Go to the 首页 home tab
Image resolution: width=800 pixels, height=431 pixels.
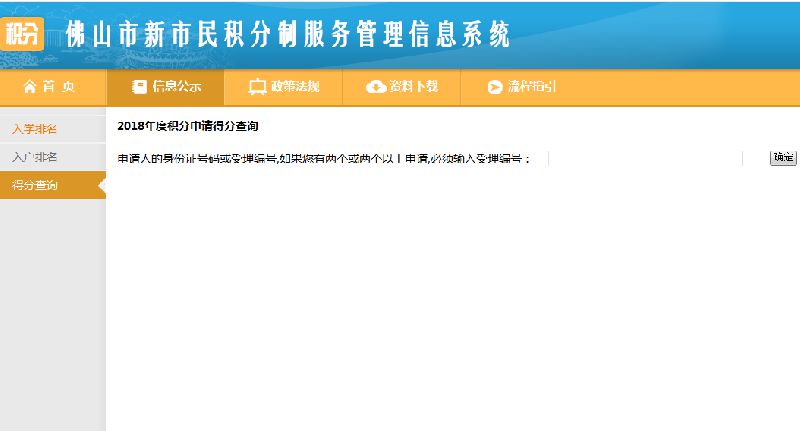tap(50, 87)
